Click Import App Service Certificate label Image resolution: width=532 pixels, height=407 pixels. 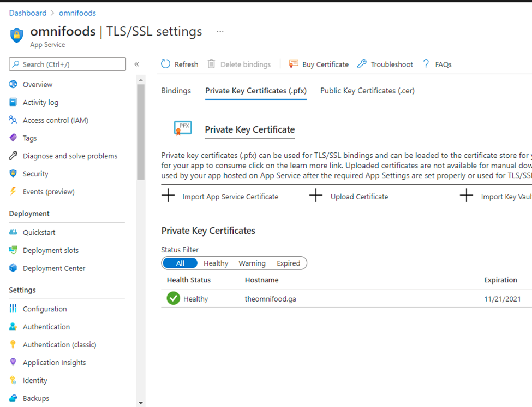230,197
